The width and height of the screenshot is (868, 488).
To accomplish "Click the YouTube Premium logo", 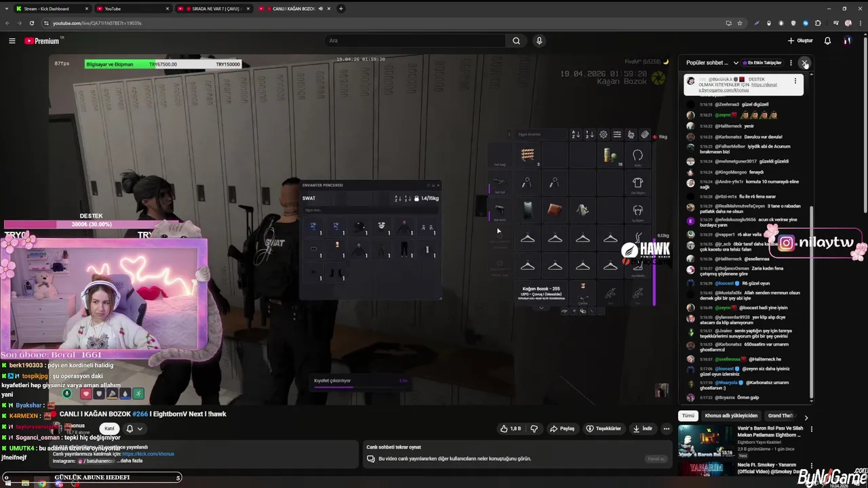I will coord(42,41).
